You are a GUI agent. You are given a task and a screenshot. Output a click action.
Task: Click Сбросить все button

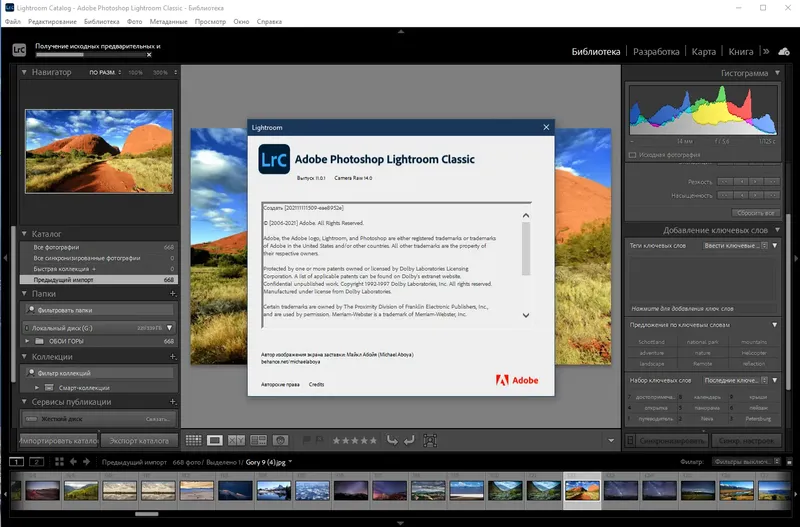click(x=756, y=213)
